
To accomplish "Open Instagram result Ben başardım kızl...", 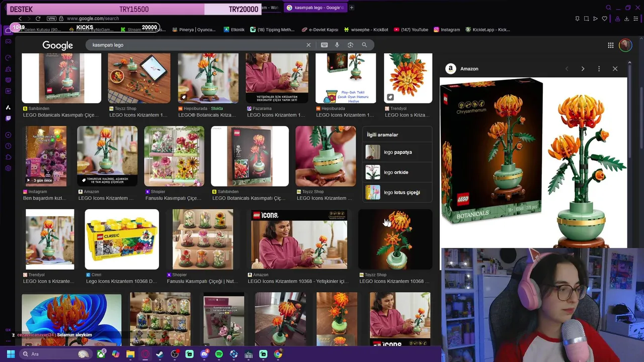I will coord(46,156).
